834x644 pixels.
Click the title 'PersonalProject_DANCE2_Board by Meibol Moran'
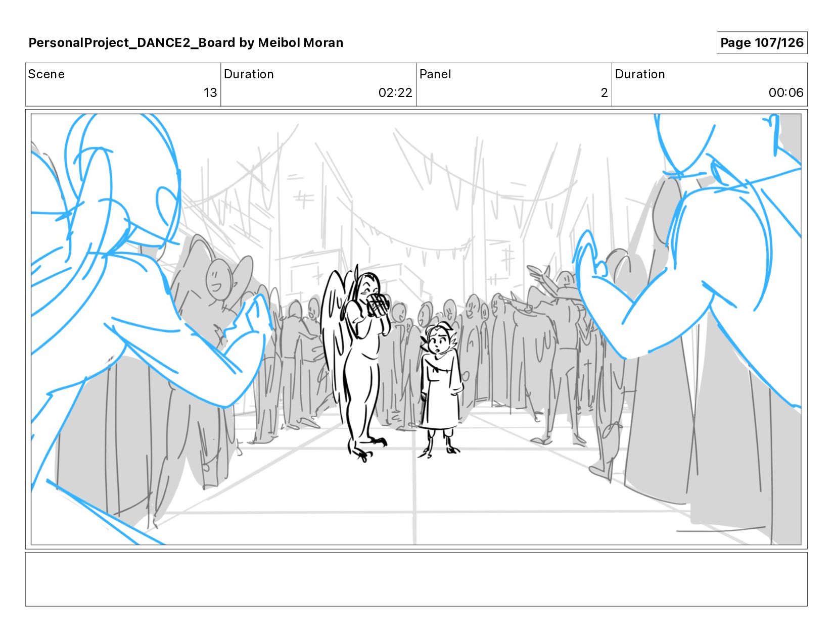point(186,43)
